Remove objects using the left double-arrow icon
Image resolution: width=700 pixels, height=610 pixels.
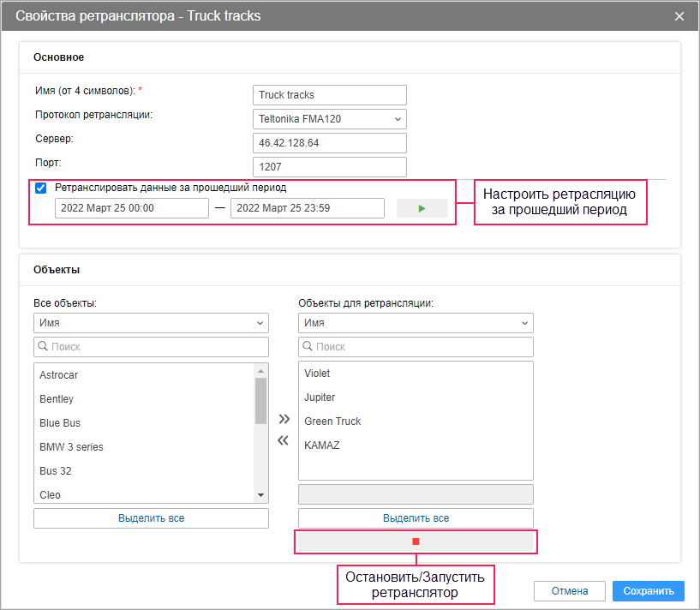pos(284,440)
